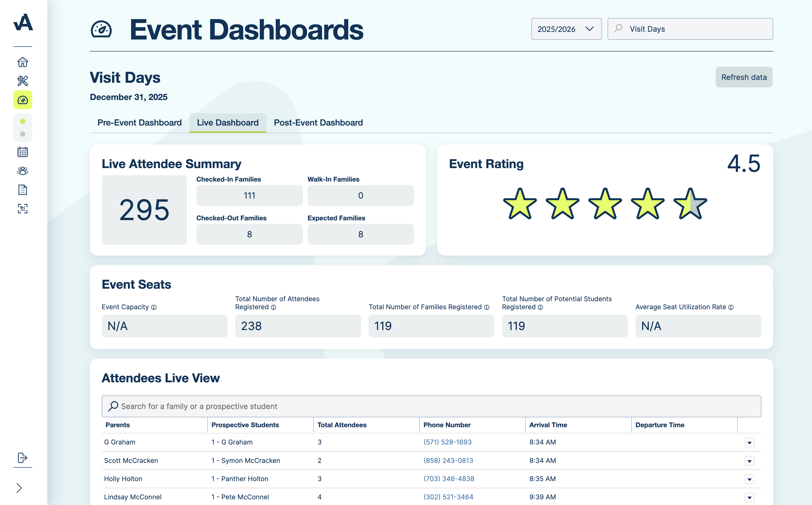Open the QR scan sidebar icon
Screen dimensions: 812x505
[22, 209]
